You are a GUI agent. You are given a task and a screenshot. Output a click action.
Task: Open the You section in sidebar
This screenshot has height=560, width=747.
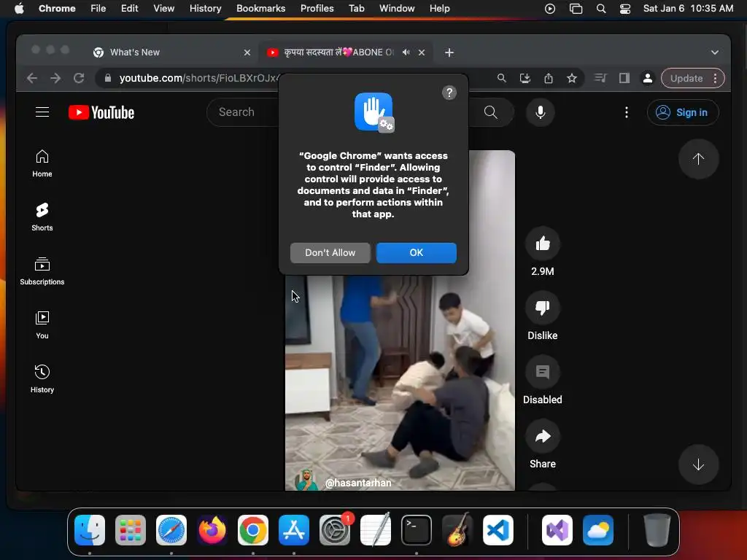pyautogui.click(x=42, y=324)
